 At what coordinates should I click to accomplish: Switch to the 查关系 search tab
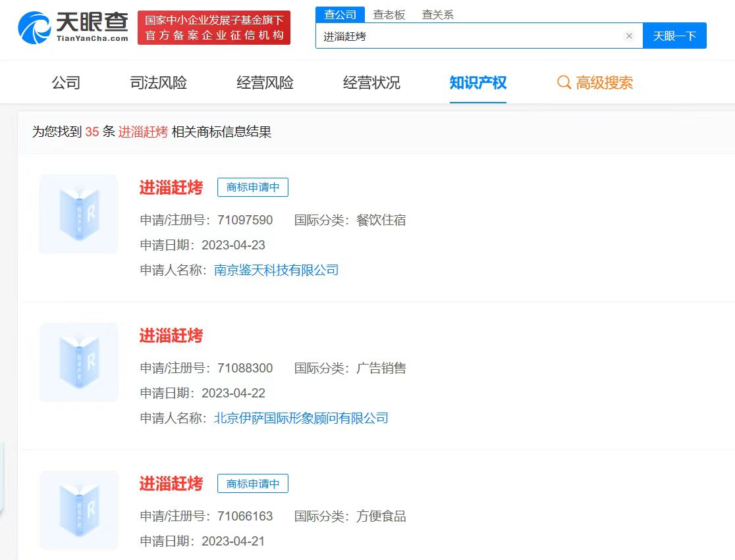tap(438, 15)
